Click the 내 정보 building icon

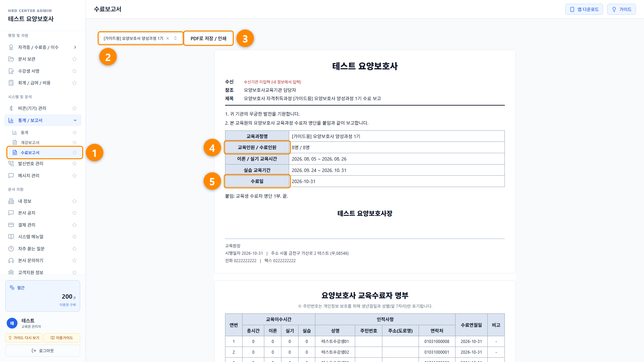pos(11,201)
